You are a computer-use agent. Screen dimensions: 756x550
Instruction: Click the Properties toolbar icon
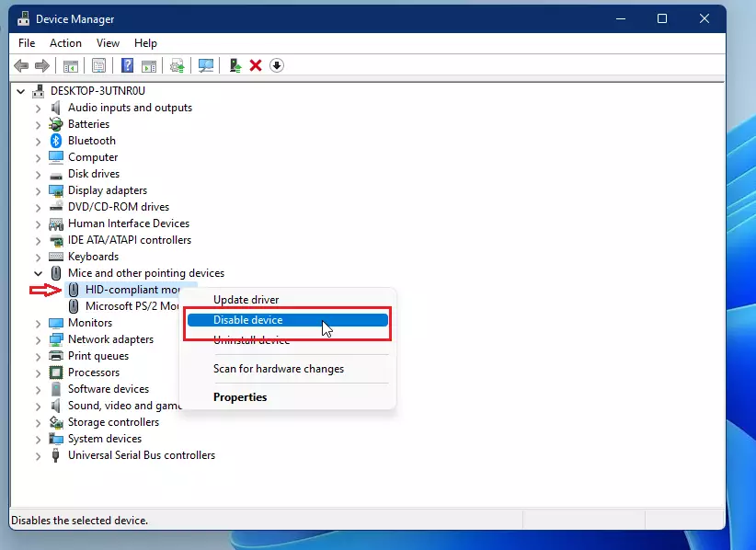click(x=98, y=65)
